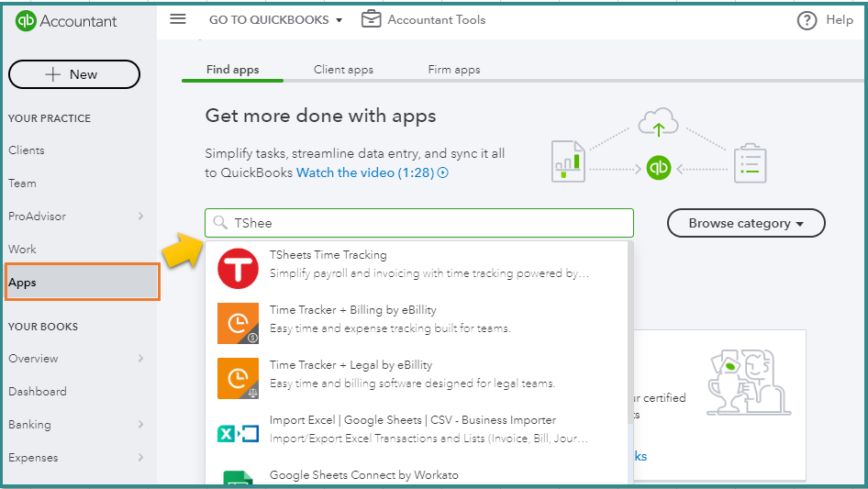Switch to the Client apps tab
This screenshot has height=489, width=868.
(343, 70)
